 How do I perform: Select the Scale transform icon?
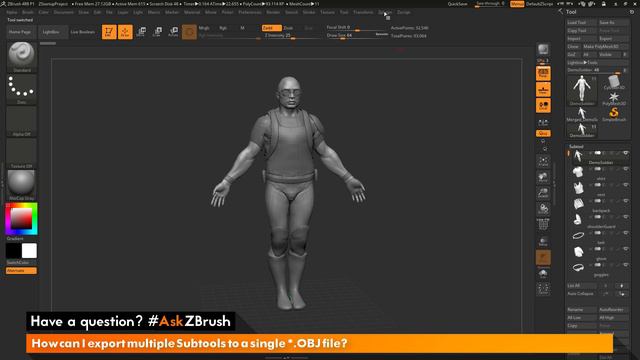click(x=157, y=32)
